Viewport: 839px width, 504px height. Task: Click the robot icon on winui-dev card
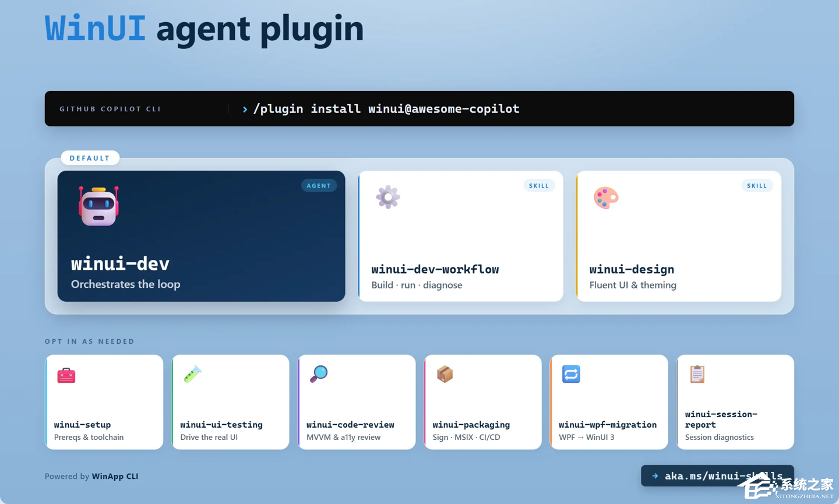(99, 206)
